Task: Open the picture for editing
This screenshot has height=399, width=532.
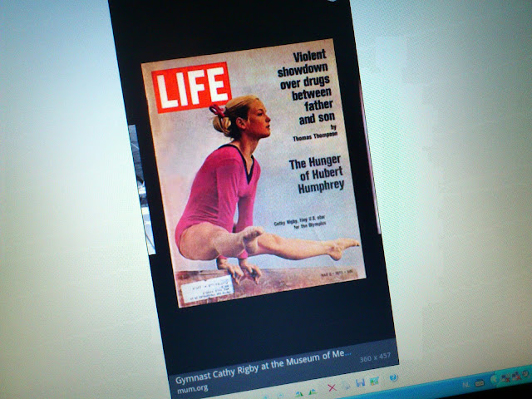Action: [374, 381]
